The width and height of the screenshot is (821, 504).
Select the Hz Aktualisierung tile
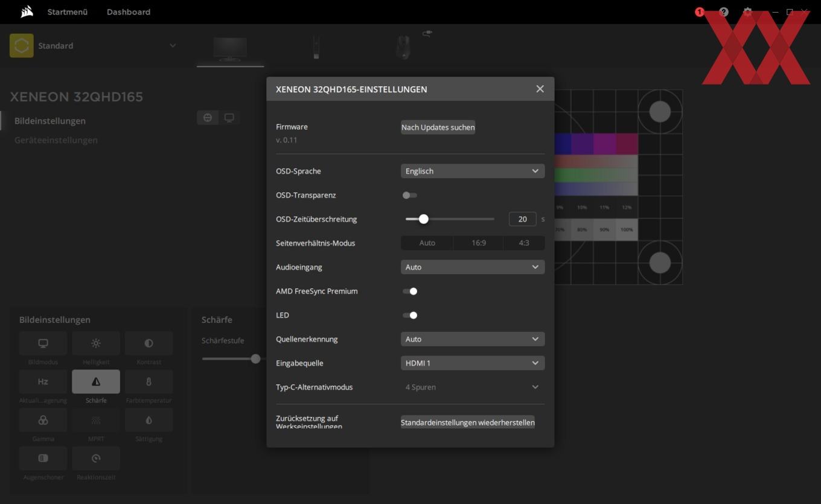(43, 381)
